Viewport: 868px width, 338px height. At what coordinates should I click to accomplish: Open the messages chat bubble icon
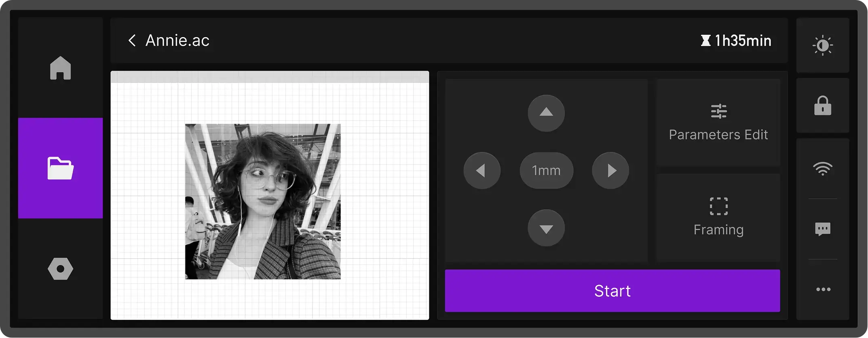pos(823,229)
